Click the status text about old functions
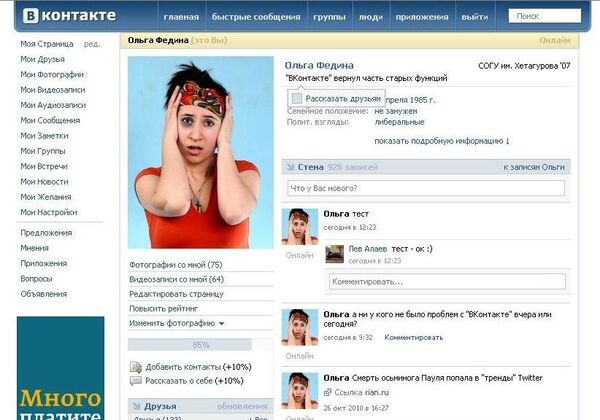This screenshot has width=600, height=420. (x=366, y=78)
